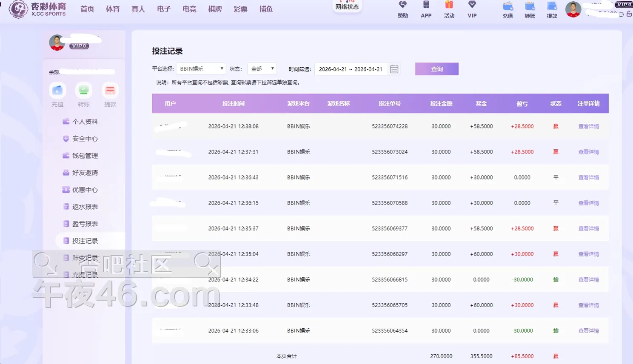Viewport: 633px width, 364px height.
Task: Click the 提款 withdraw icon in top bar
Action: 552,6
